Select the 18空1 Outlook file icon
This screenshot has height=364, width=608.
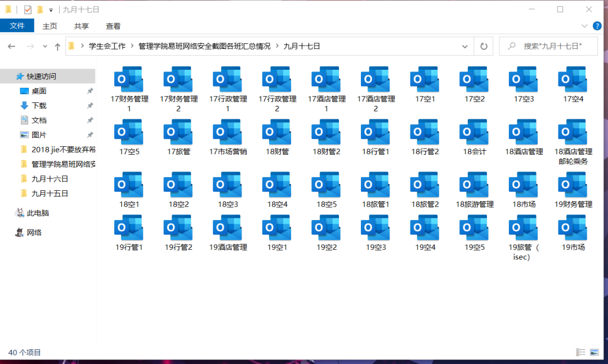point(129,185)
